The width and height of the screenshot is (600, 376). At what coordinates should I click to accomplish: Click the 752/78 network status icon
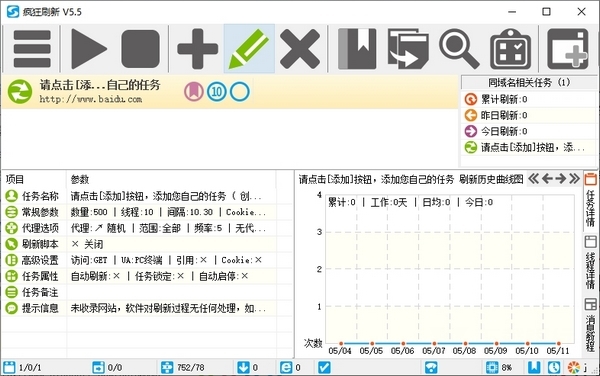click(x=167, y=368)
